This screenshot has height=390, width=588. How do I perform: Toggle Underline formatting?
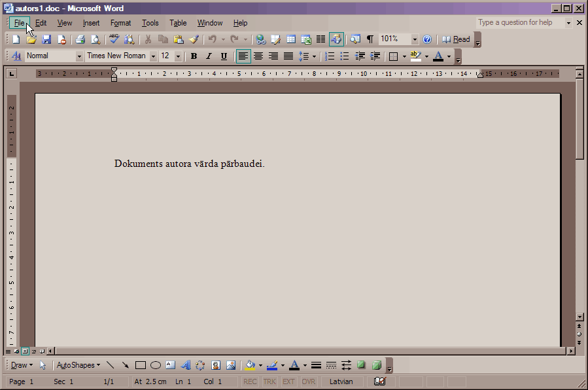(x=224, y=56)
